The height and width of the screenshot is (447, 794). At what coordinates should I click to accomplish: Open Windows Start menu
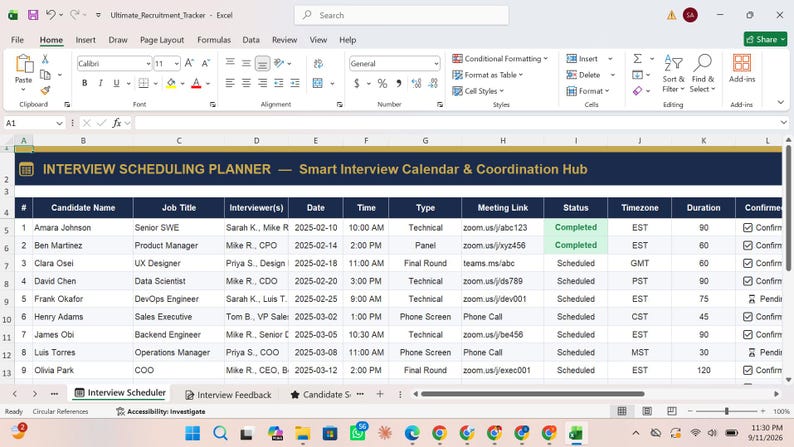click(x=192, y=433)
